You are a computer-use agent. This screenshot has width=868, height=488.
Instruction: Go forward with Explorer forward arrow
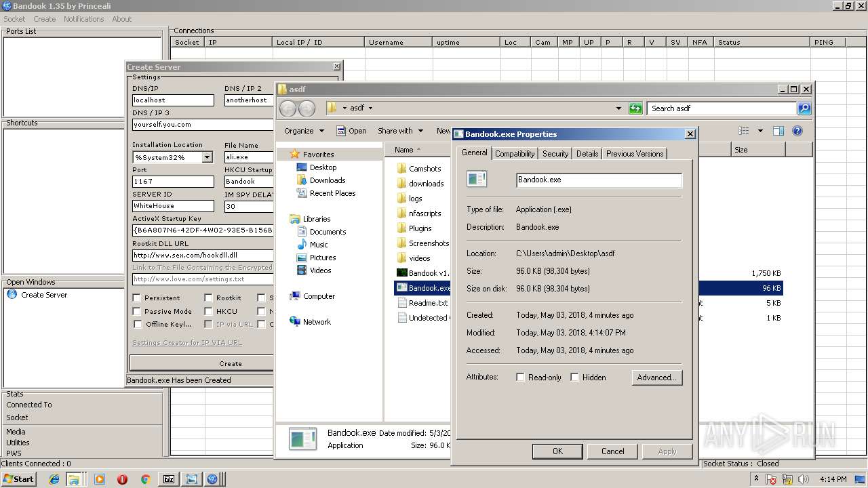307,108
